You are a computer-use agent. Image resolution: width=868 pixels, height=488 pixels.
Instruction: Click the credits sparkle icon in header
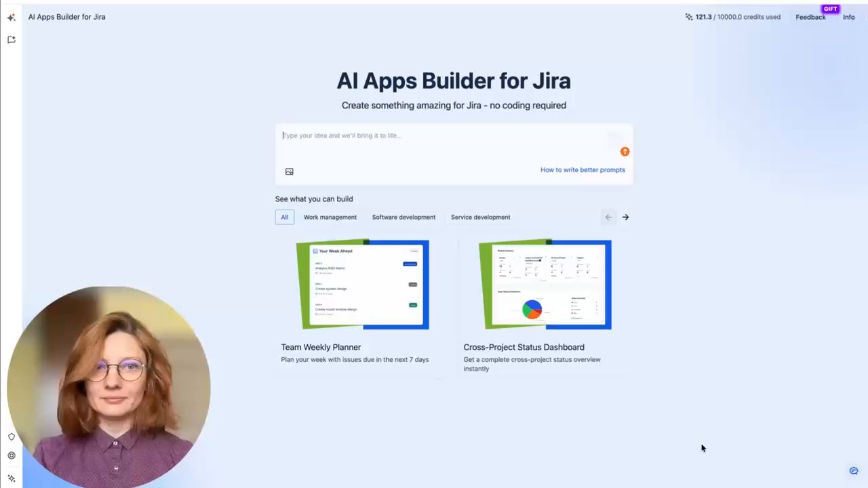689,17
